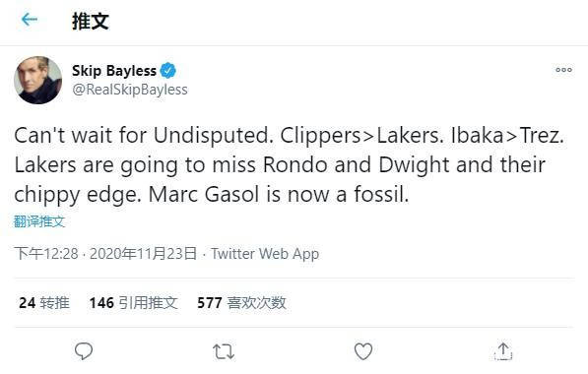Click the blue verified badge
588x374 pixels.
coord(168,71)
